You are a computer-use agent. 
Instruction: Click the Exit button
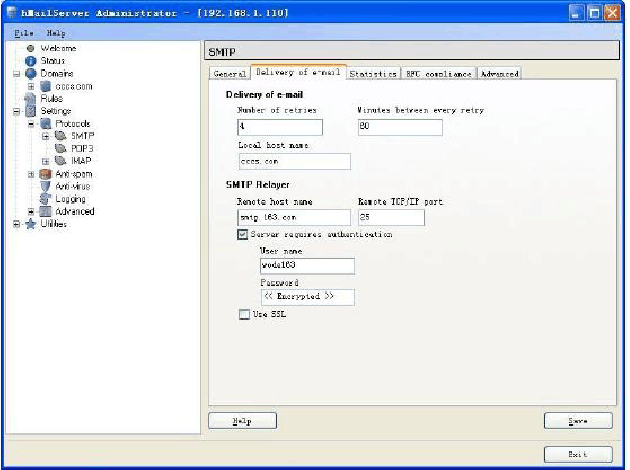[577, 453]
